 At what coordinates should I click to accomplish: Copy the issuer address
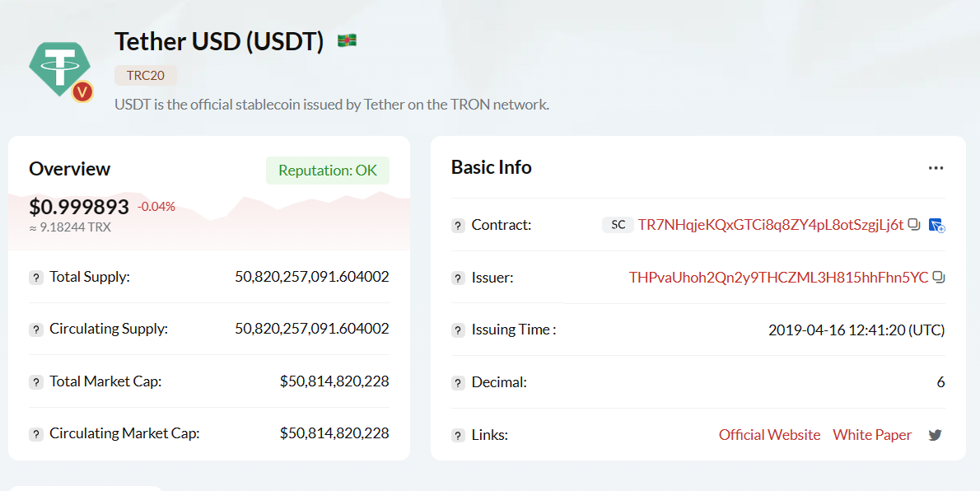pos(938,277)
